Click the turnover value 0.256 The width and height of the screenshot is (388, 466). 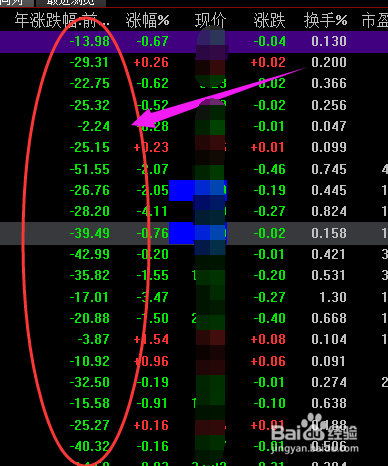[329, 105]
